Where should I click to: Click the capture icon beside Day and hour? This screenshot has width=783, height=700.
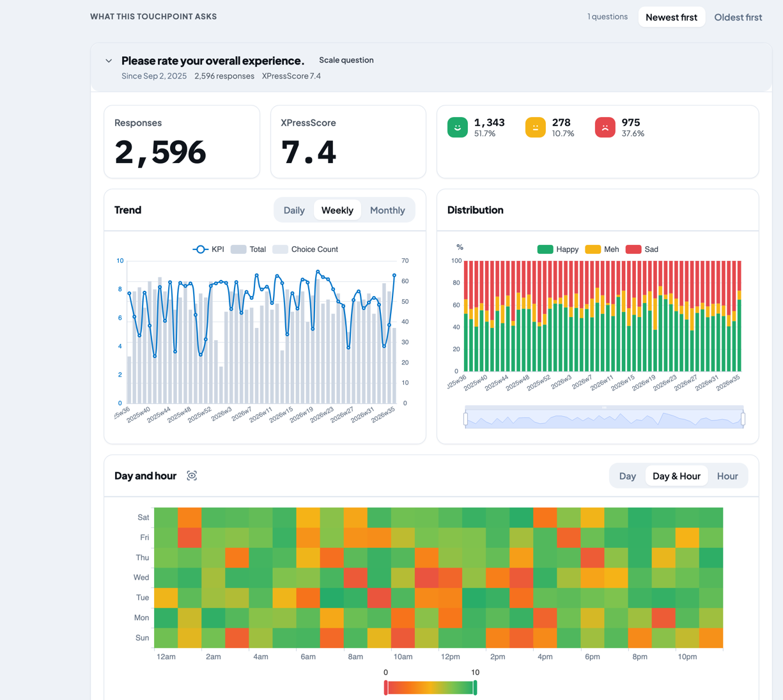click(x=192, y=476)
